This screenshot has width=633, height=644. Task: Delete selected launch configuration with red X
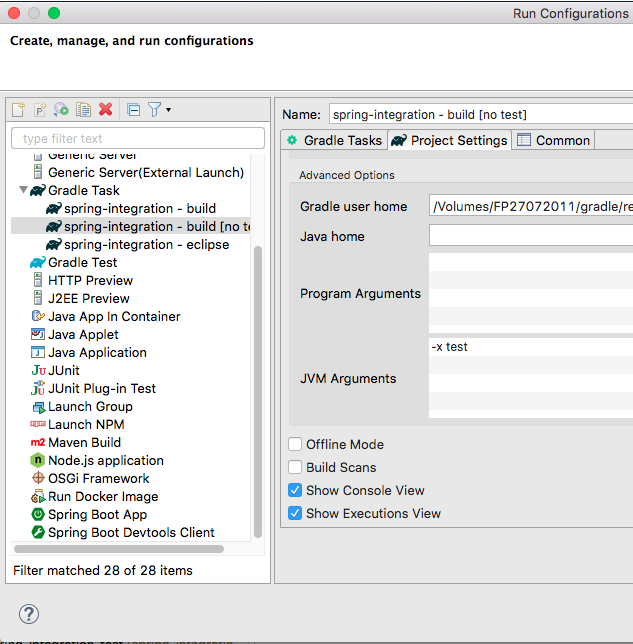point(106,110)
